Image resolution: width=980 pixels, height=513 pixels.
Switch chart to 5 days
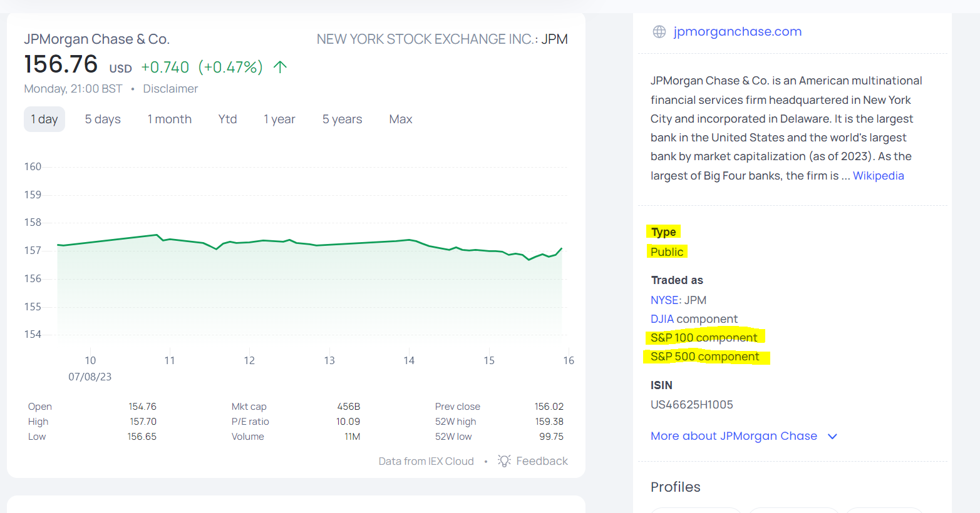(103, 119)
